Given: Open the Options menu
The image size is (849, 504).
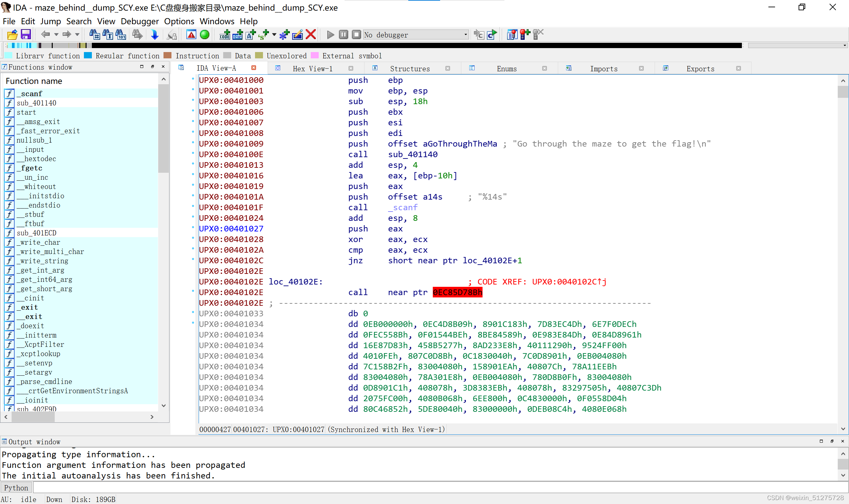Looking at the screenshot, I should (179, 21).
